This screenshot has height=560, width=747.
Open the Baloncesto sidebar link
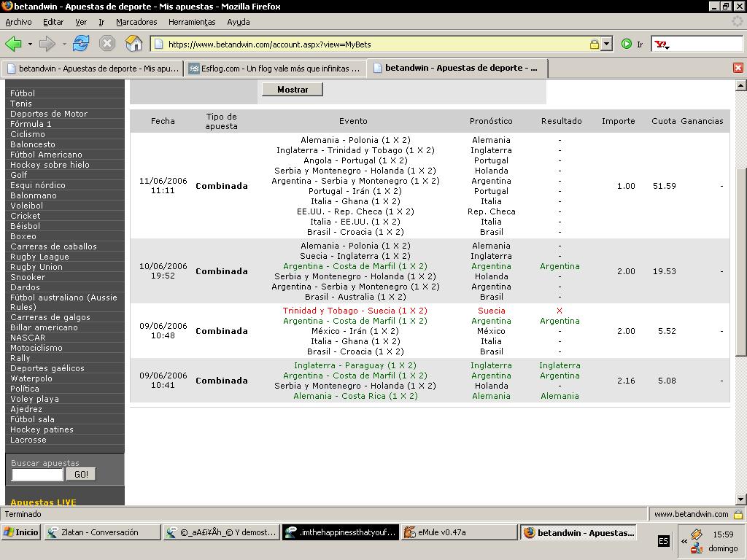click(32, 144)
